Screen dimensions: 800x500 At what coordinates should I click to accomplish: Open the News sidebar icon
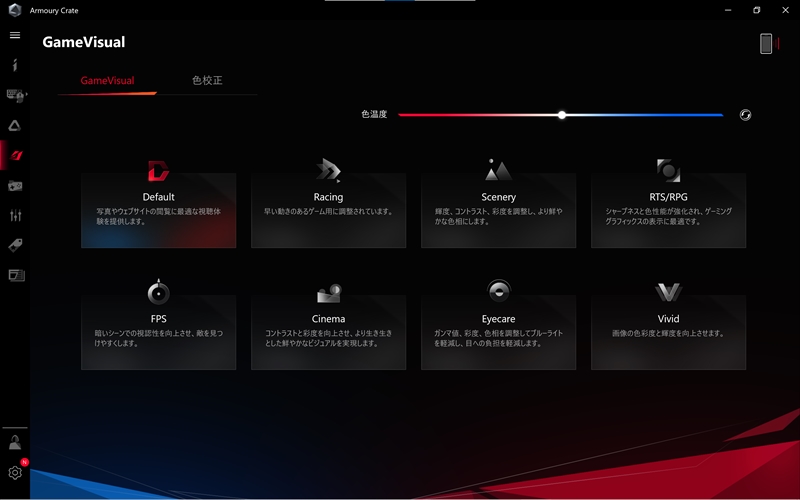[16, 276]
